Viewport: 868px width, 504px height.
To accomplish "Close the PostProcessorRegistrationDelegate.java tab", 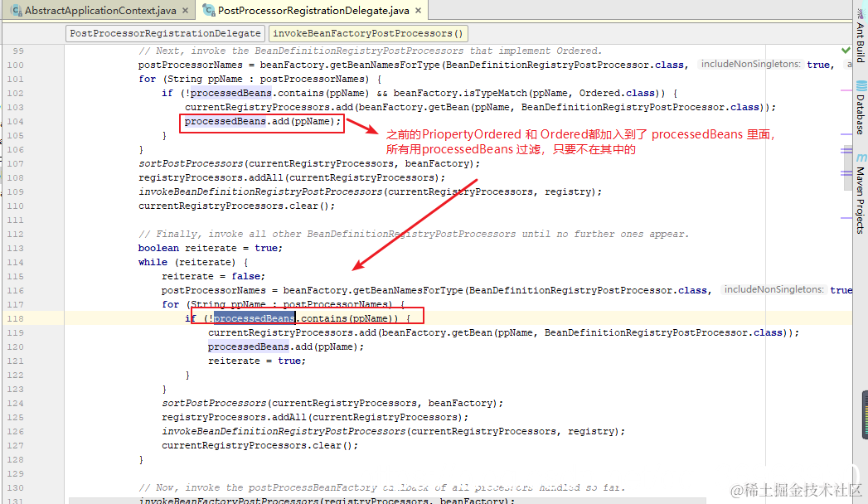I will coord(419,10).
